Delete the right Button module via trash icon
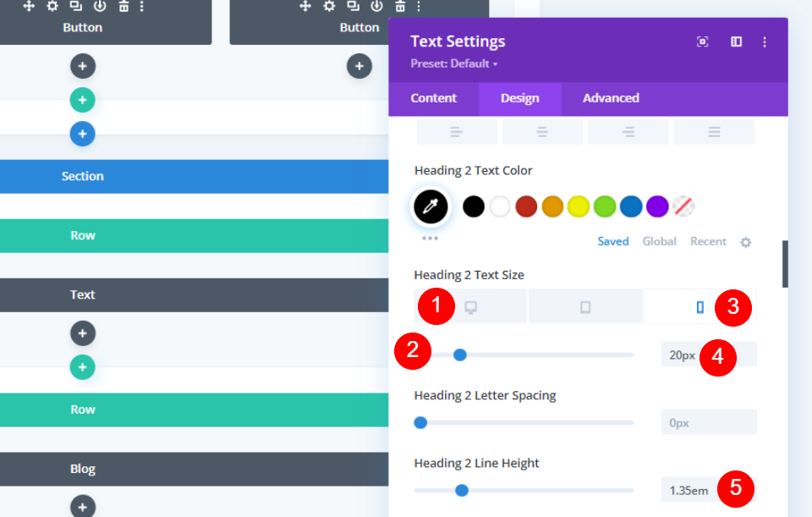812x517 pixels. click(400, 6)
